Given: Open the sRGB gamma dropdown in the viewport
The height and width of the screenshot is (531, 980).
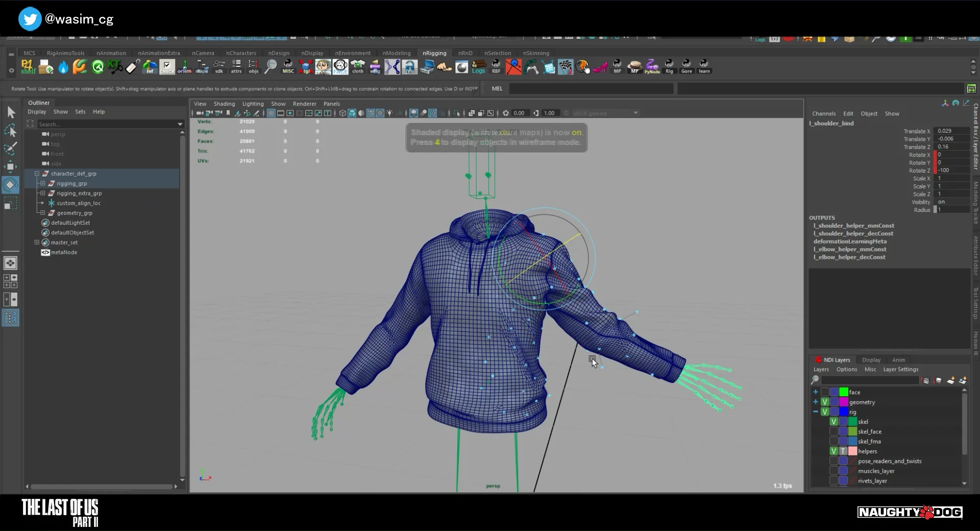Looking at the screenshot, I should [x=635, y=113].
